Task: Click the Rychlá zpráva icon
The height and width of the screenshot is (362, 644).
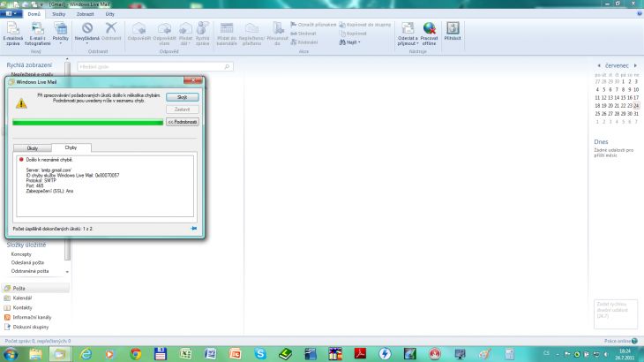Action: point(203,34)
